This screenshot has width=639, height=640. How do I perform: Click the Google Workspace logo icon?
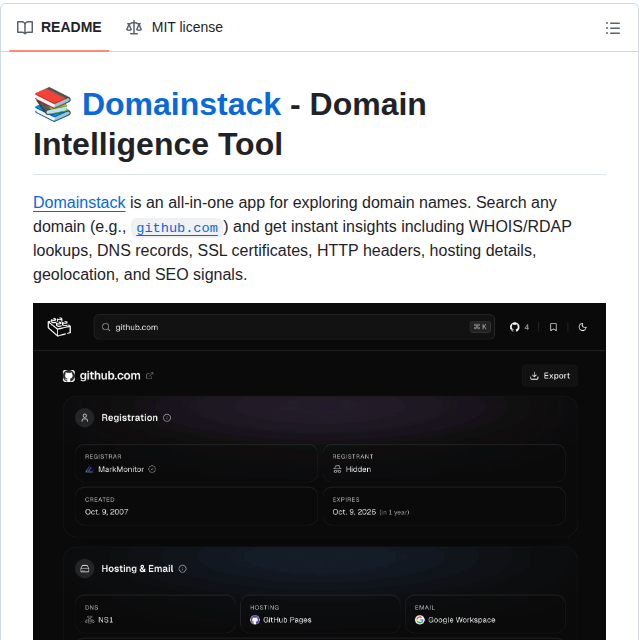(x=419, y=620)
